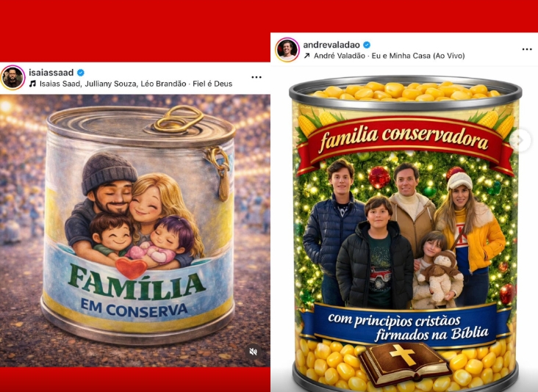The width and height of the screenshot is (538, 392).
Task: Click isaiassaad verified badge
Action: pos(81,73)
